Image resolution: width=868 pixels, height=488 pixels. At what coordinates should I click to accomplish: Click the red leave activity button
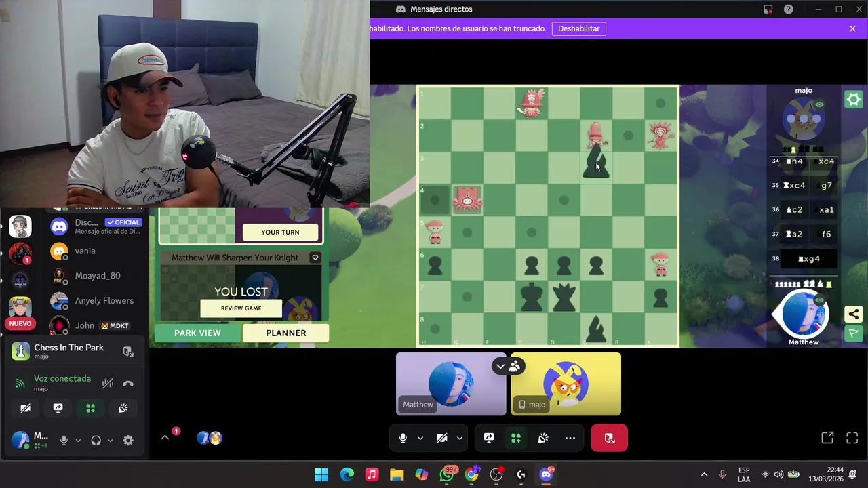coord(609,438)
